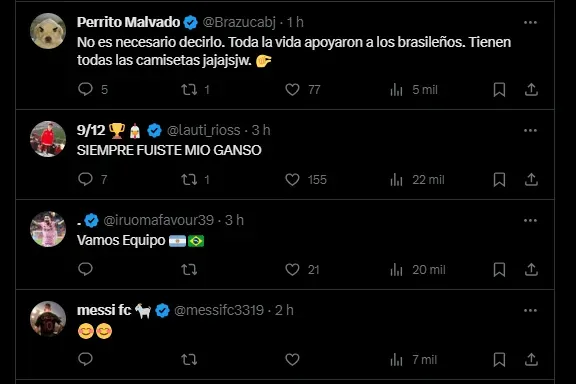Open @Brazucabj profile handle link

pos(239,22)
